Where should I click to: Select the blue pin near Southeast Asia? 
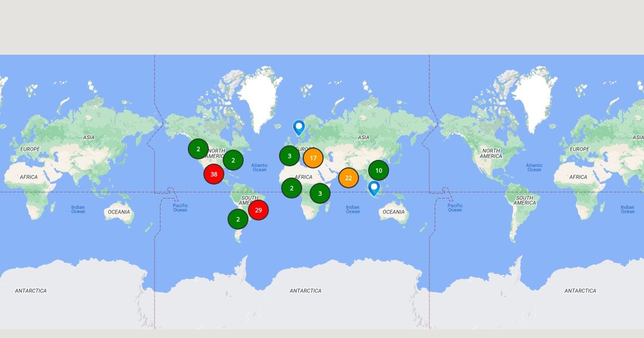pyautogui.click(x=374, y=187)
